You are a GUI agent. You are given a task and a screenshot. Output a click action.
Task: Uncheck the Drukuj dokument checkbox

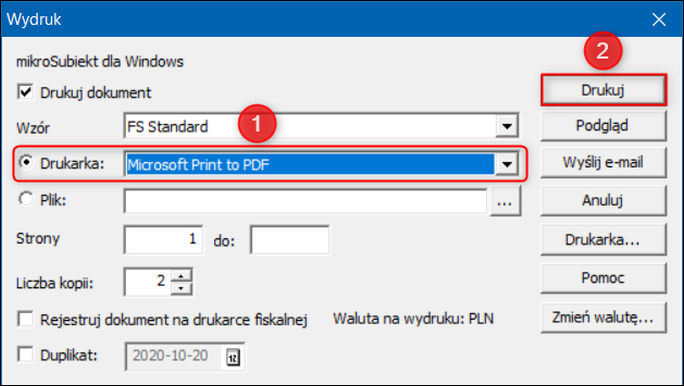(25, 92)
